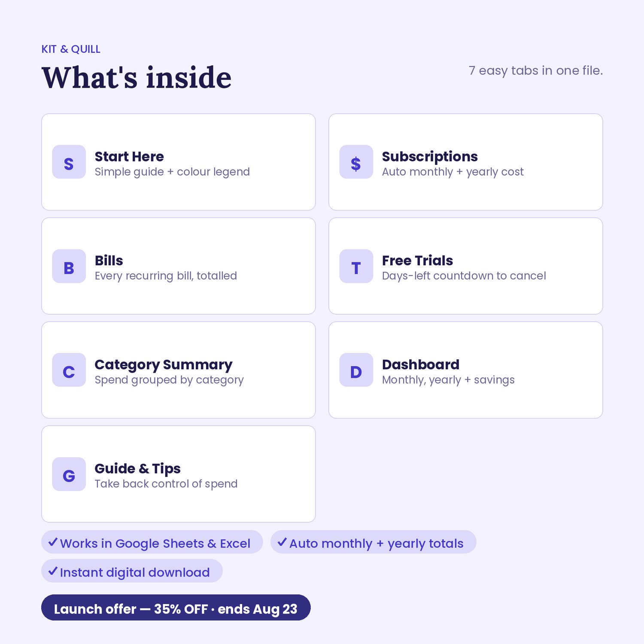Open the Subscriptions tab title

tap(430, 157)
